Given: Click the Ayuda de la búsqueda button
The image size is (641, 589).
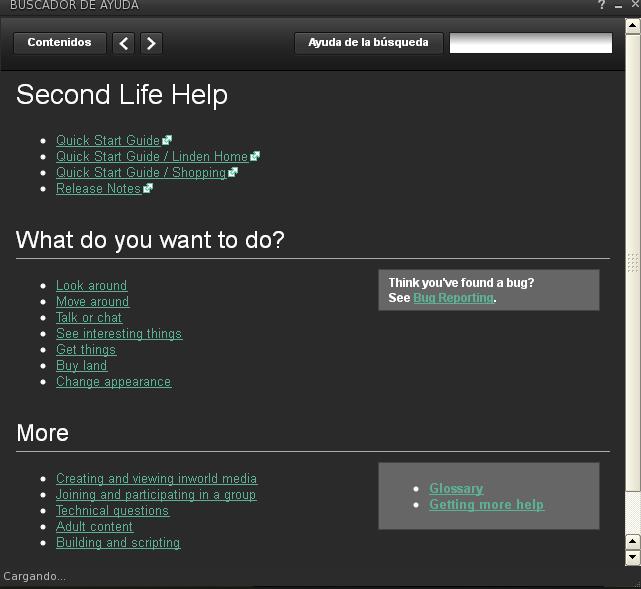Looking at the screenshot, I should coord(368,43).
